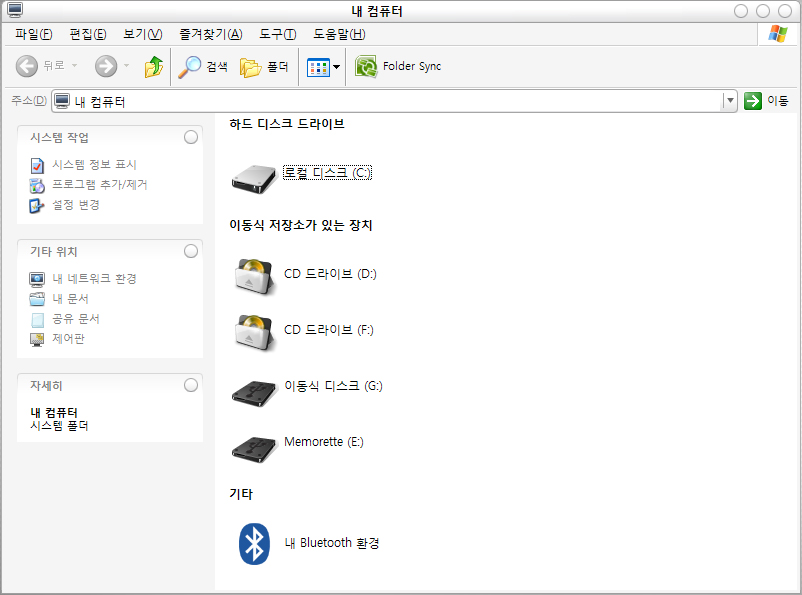Click the Memorette (E:) label
802x595 pixels.
pyautogui.click(x=324, y=442)
